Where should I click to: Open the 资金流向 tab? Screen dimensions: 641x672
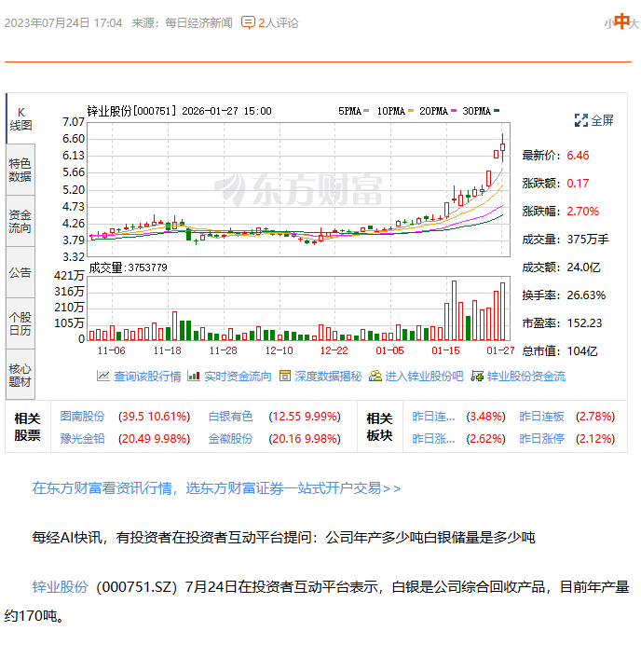(x=20, y=221)
